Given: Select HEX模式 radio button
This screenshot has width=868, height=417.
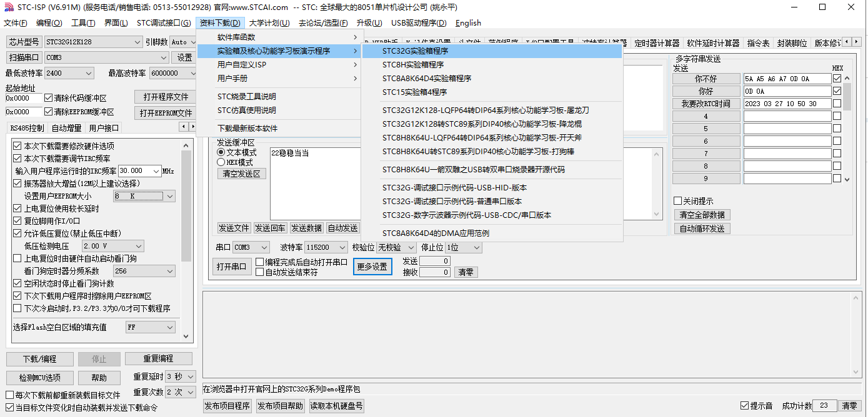Looking at the screenshot, I should tap(221, 162).
